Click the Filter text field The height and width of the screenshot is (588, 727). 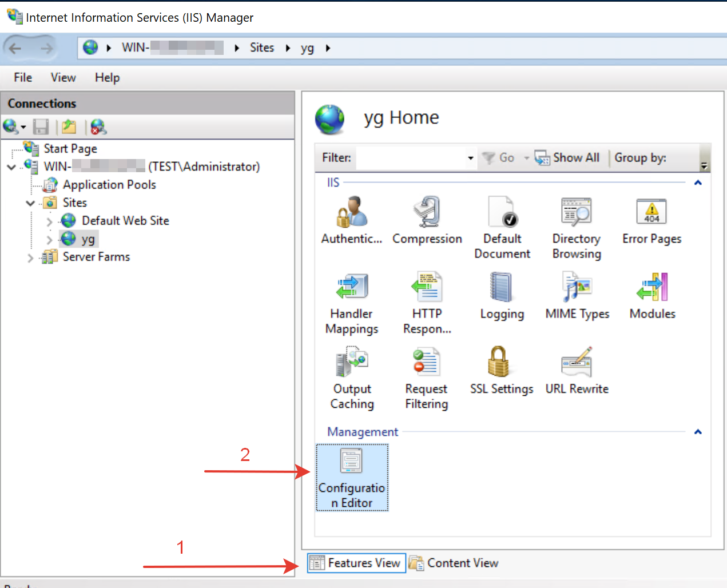click(411, 158)
